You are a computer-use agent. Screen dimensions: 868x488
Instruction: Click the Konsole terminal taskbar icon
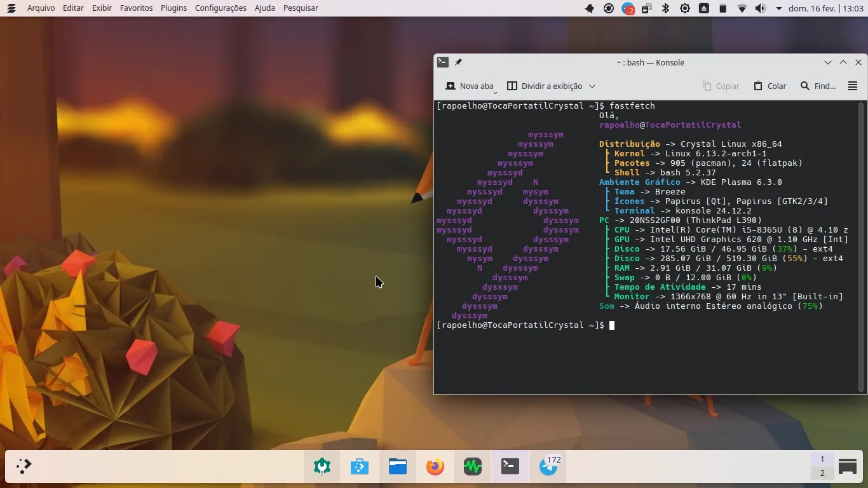[510, 467]
